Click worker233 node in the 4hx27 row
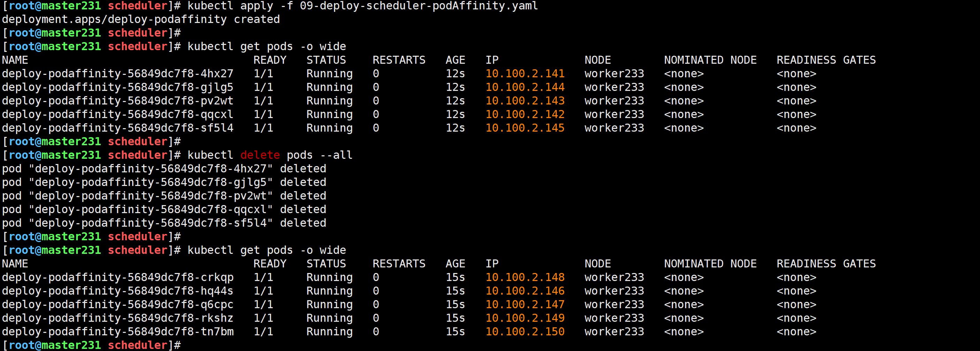The image size is (980, 351). point(614,74)
